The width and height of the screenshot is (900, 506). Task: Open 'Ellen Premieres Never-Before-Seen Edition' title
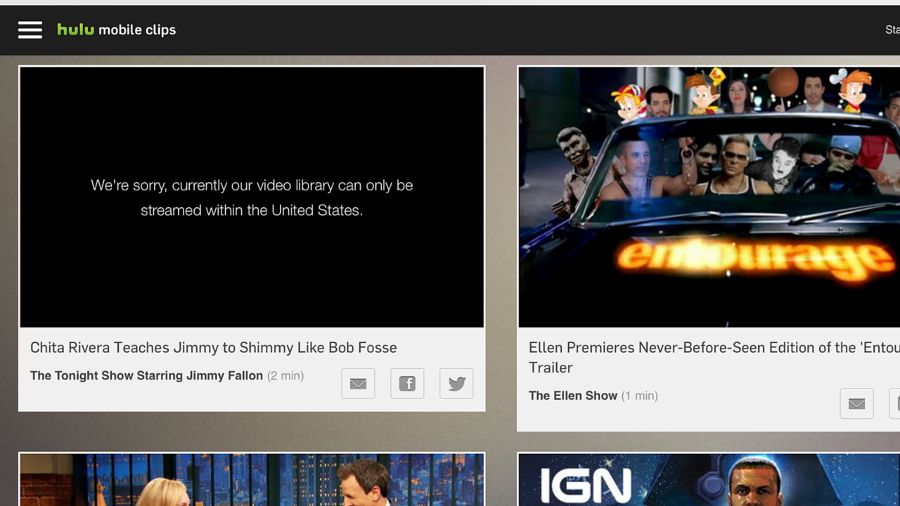[x=714, y=357]
